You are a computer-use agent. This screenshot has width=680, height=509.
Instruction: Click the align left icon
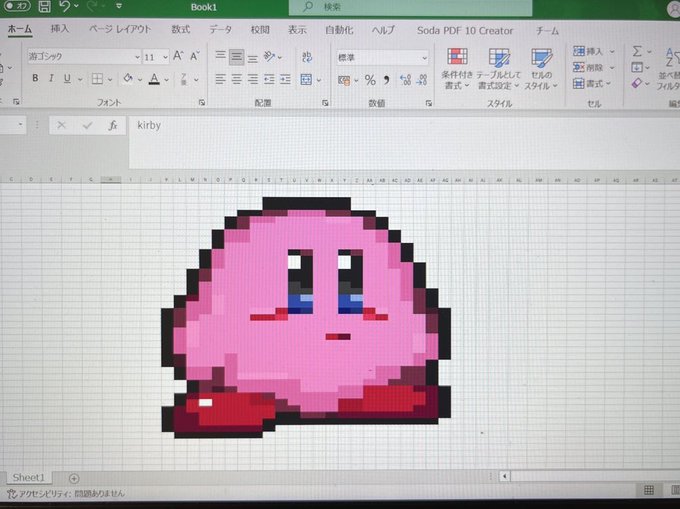[x=220, y=79]
